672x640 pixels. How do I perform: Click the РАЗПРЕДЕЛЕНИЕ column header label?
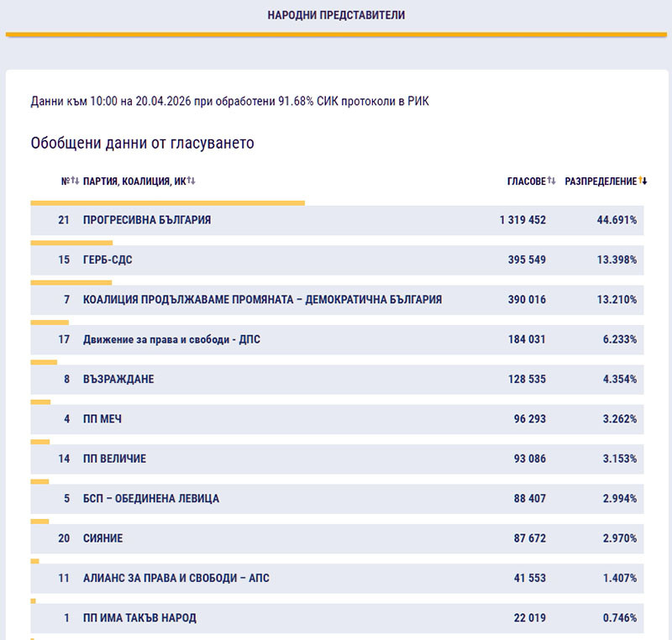tap(601, 181)
